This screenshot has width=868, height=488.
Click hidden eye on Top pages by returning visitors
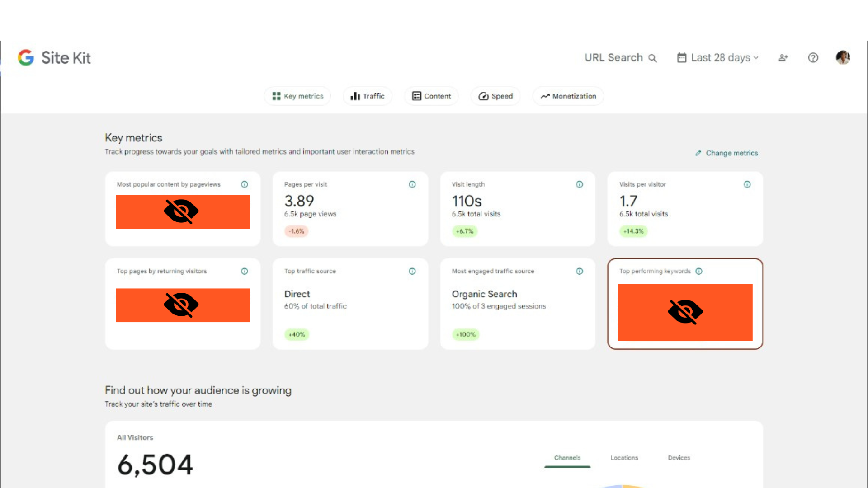[181, 305]
